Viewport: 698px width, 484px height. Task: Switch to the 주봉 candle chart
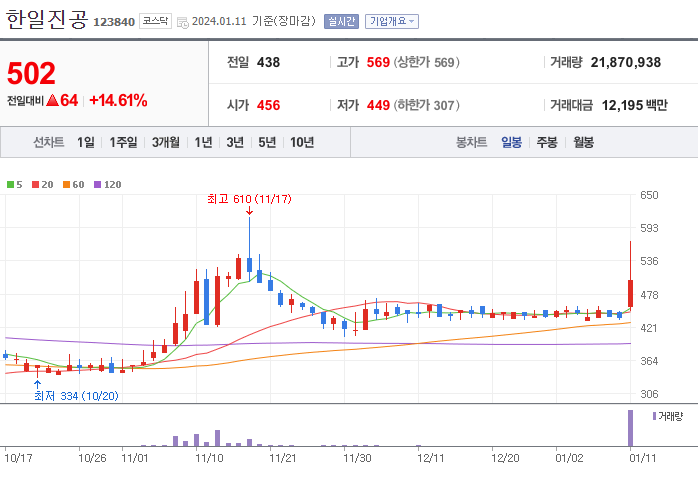(x=547, y=142)
